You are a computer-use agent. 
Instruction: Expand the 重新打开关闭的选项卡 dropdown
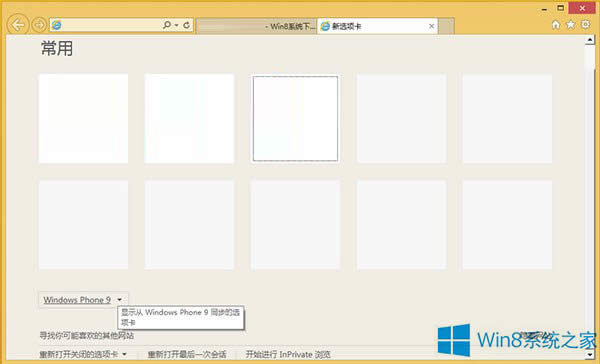83,354
